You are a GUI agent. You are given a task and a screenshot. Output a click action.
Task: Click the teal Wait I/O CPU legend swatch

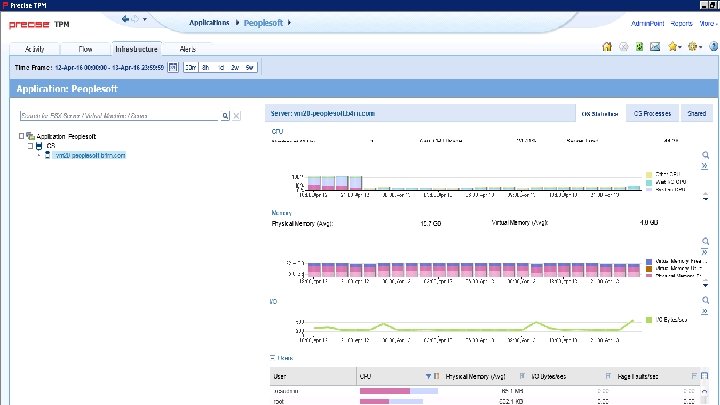(x=649, y=182)
